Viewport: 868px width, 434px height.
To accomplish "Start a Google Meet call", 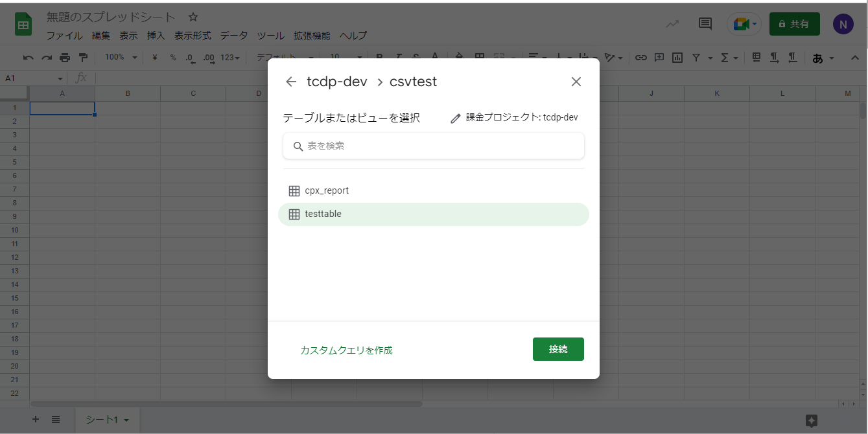I will point(743,24).
